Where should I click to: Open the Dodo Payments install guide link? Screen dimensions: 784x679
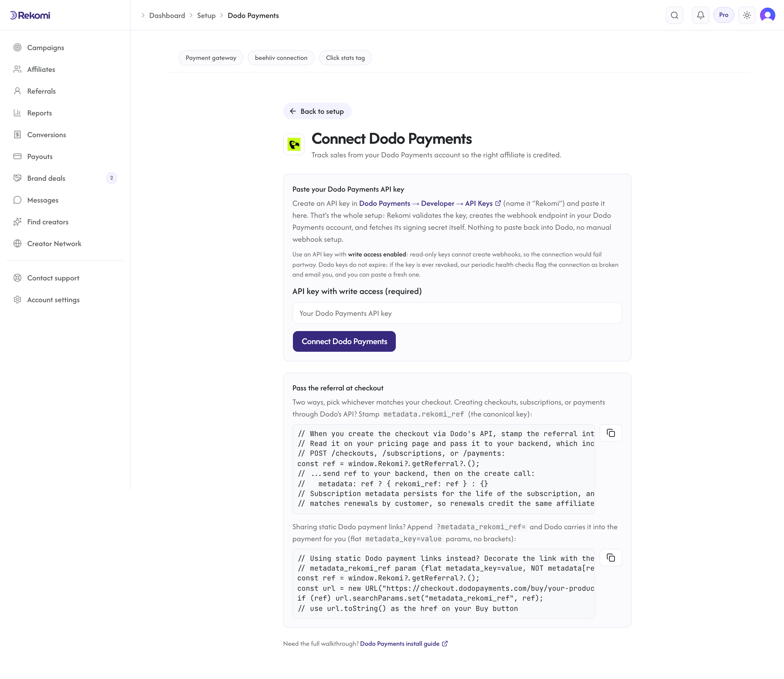coord(403,644)
